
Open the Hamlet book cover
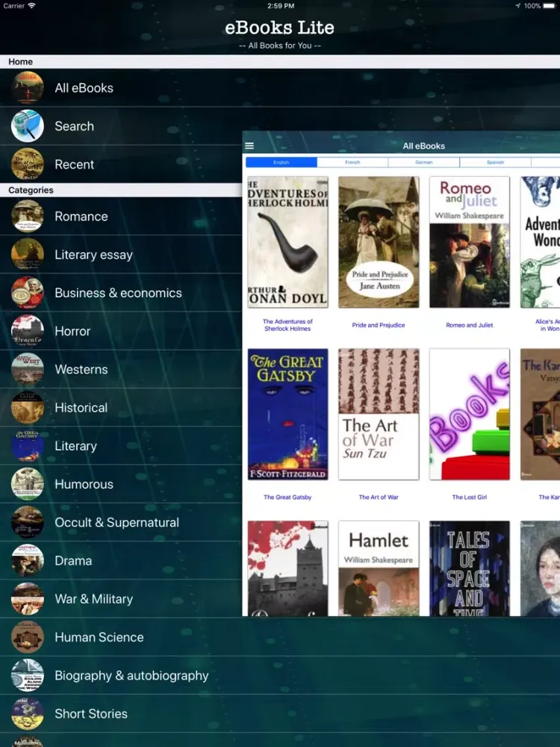click(x=379, y=568)
